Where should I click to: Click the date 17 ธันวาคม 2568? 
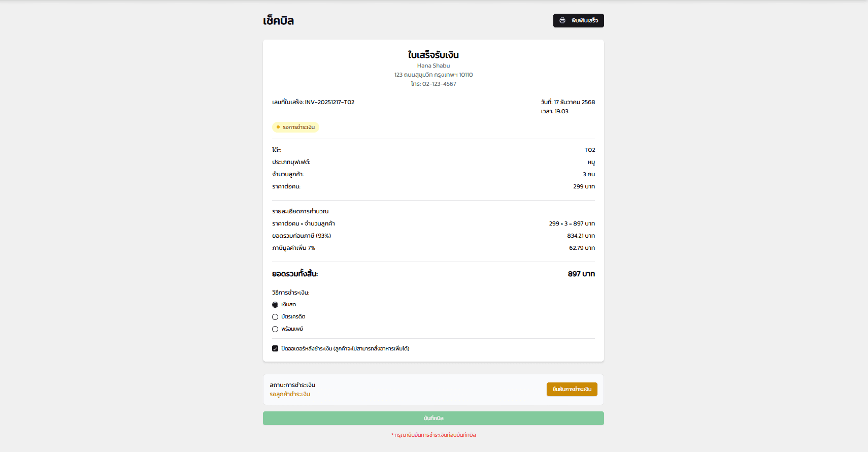pyautogui.click(x=574, y=102)
